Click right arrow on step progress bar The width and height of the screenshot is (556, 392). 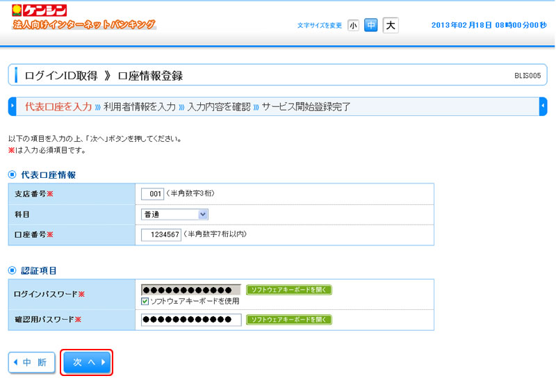[543, 106]
